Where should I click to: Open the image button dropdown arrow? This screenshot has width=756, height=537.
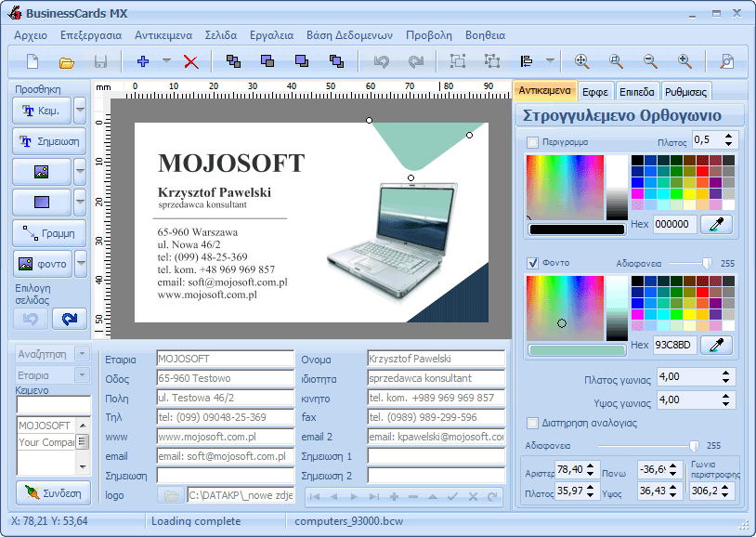pos(80,172)
